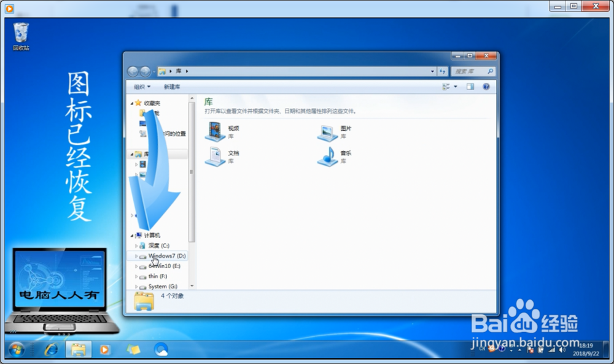The height and width of the screenshot is (364, 614).
Task: Select the 文档 library icon
Action: pos(215,157)
